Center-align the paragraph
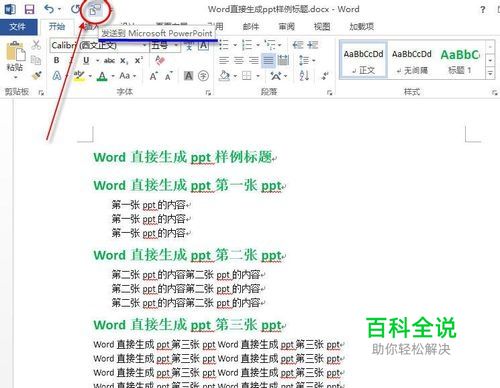The height and width of the screenshot is (388, 500). coord(239,60)
